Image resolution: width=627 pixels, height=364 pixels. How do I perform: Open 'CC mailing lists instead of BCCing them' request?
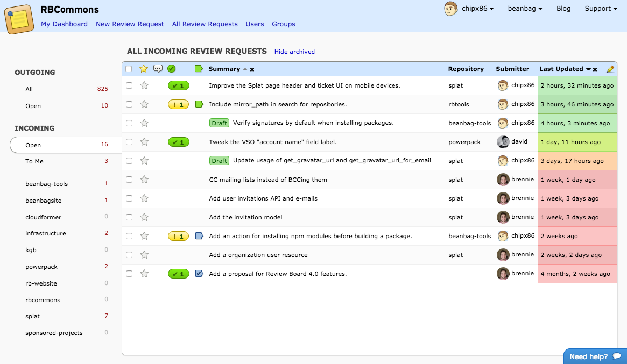(268, 180)
